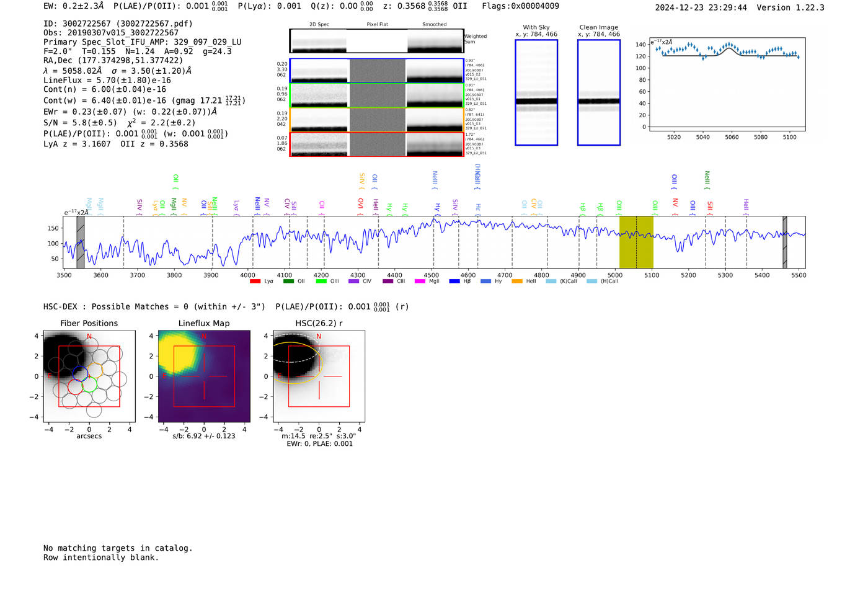
Task: Open the Gaussian line fit plot
Action: click(x=727, y=84)
